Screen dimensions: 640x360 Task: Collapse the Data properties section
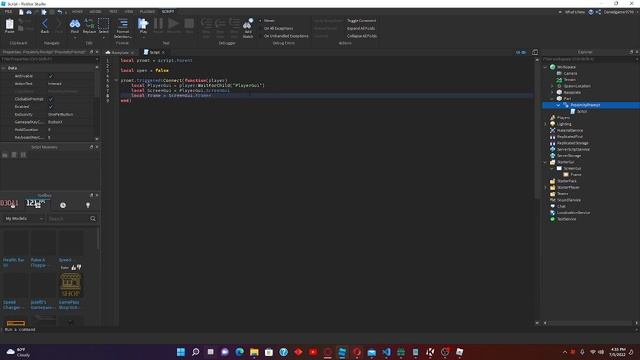point(4,68)
